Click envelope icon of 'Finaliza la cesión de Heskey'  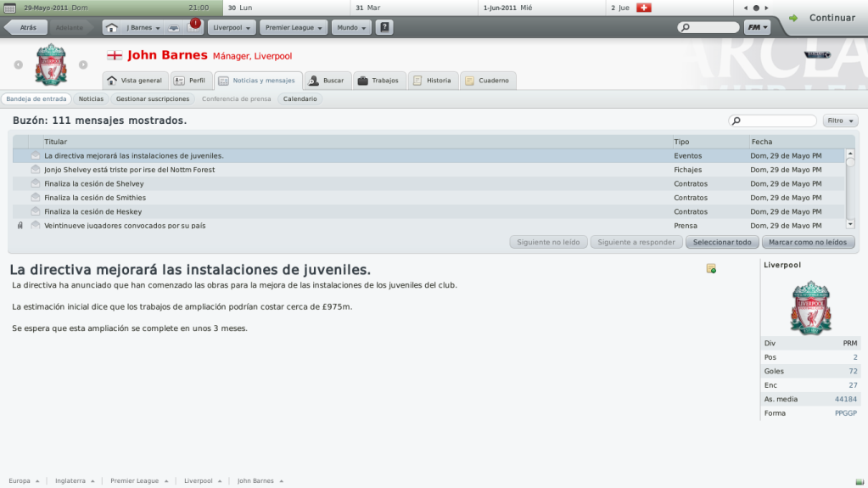click(x=36, y=211)
